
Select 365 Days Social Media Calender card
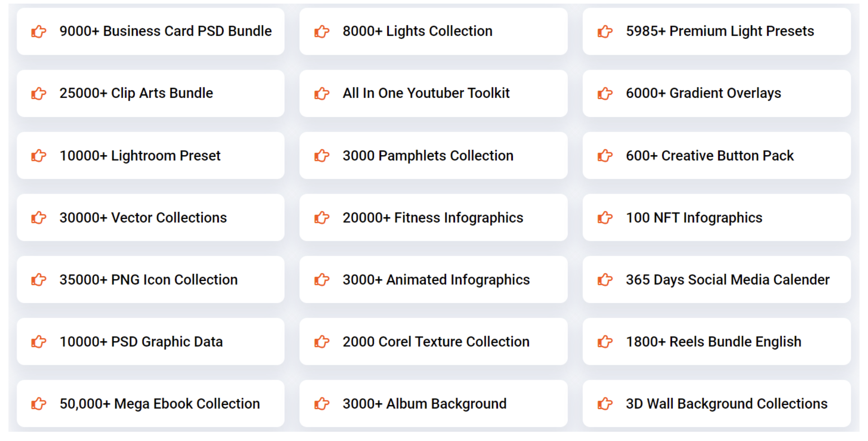pyautogui.click(x=727, y=280)
